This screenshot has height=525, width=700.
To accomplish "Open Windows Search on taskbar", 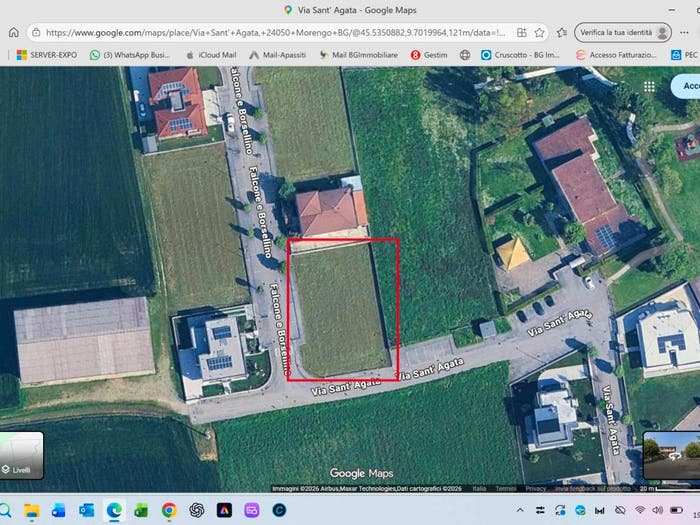I will pos(5,510).
